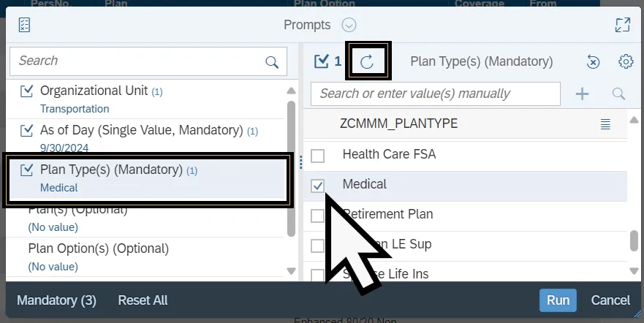The image size is (644, 323).
Task: Click the values search magnifier icon
Action: pyautogui.click(x=618, y=94)
